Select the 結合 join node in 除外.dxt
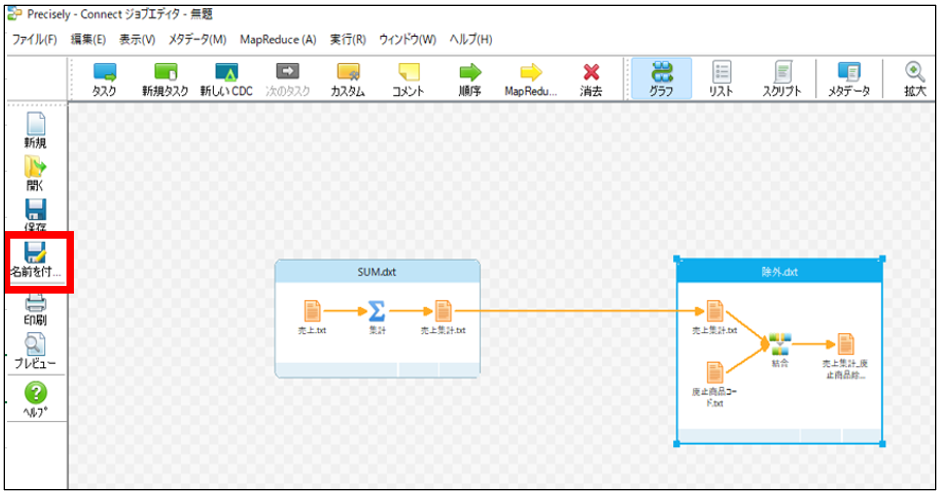Viewport: 939px width, 492px height. click(778, 344)
